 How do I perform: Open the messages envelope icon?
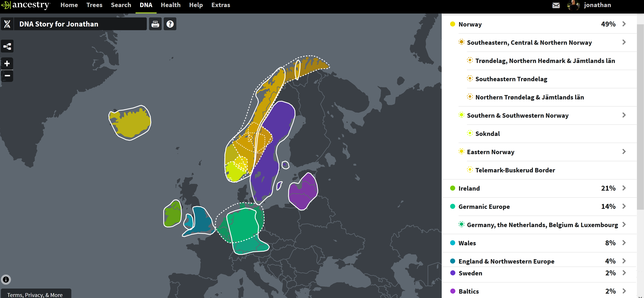click(x=556, y=5)
